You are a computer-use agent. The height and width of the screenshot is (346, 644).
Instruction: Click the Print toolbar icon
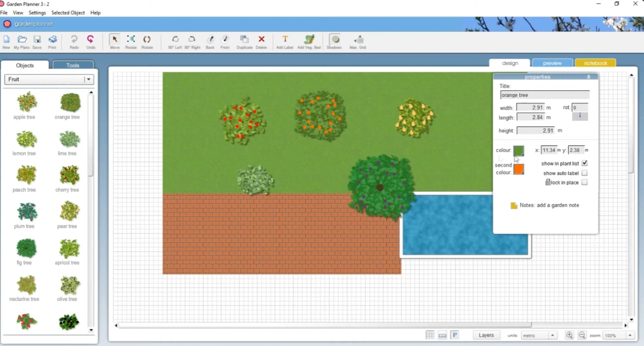tap(52, 40)
